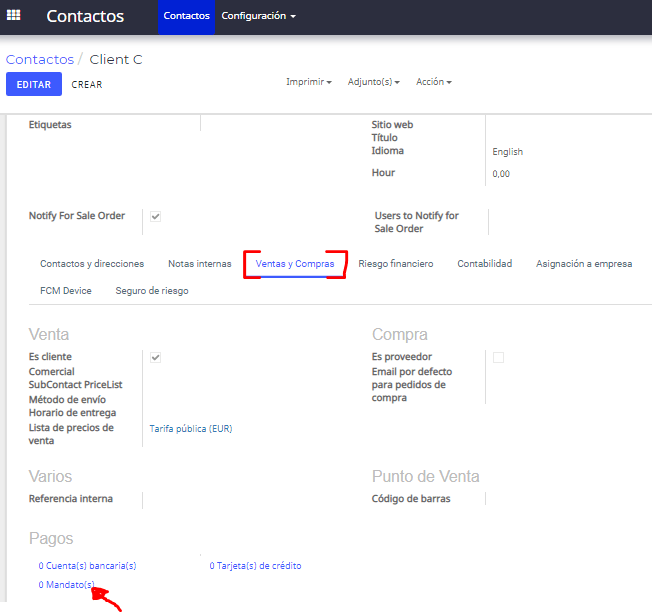Screen dimensions: 652x612
Task: Select the Ventas y Compras tab
Action: click(x=295, y=264)
